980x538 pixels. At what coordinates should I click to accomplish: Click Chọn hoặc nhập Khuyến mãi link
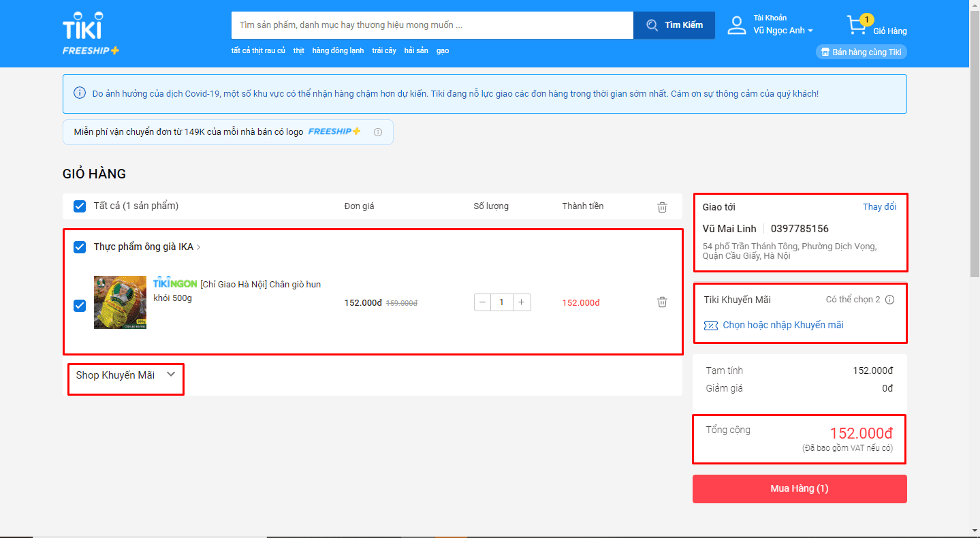coord(783,326)
